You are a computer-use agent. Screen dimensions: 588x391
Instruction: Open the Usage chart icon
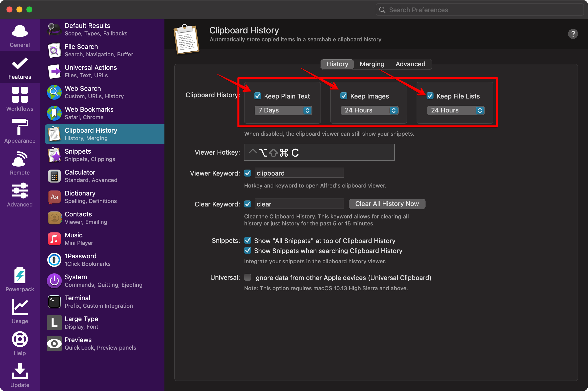[x=20, y=307]
